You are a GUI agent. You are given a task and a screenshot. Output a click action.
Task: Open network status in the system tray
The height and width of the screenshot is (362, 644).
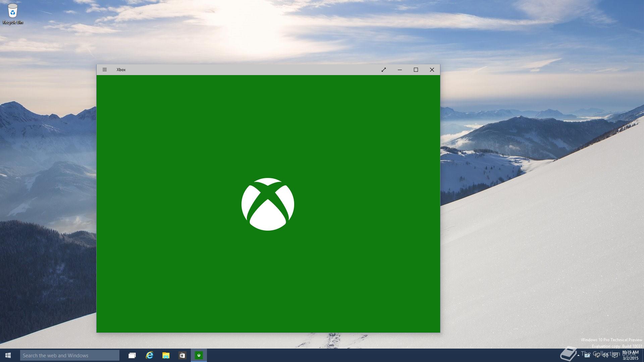(x=597, y=356)
